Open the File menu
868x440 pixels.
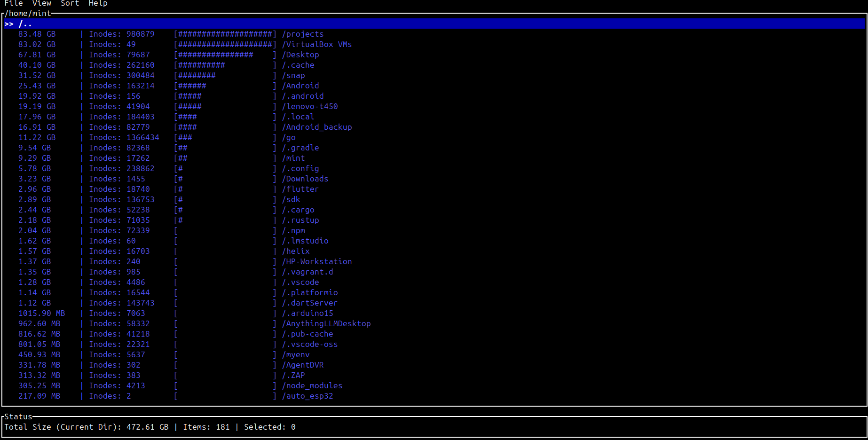coord(14,3)
